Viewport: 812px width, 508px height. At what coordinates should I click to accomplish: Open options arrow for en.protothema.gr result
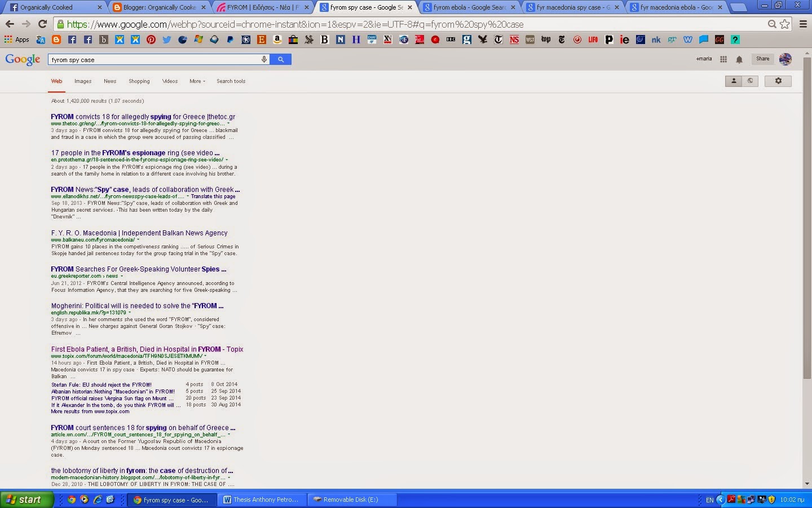227,160
